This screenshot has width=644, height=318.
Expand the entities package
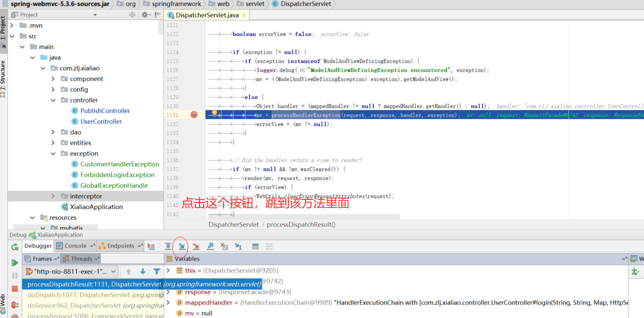click(x=53, y=143)
